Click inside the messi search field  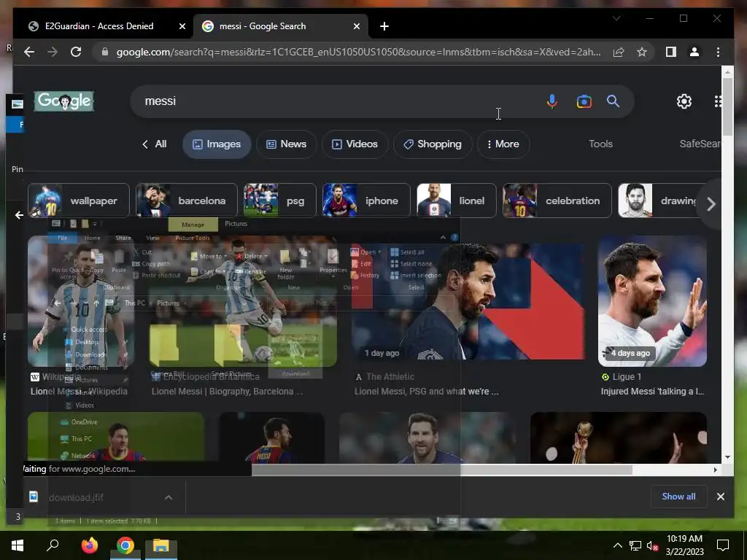pyautogui.click(x=333, y=101)
